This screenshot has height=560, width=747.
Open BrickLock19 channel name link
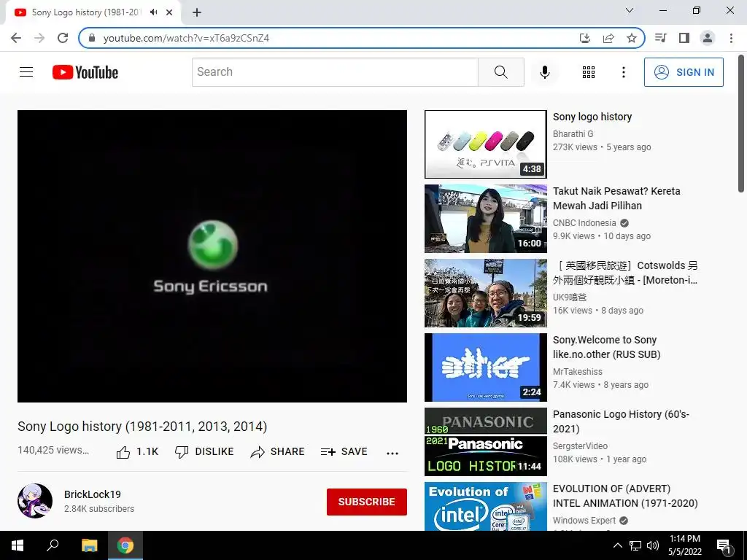[x=93, y=494]
